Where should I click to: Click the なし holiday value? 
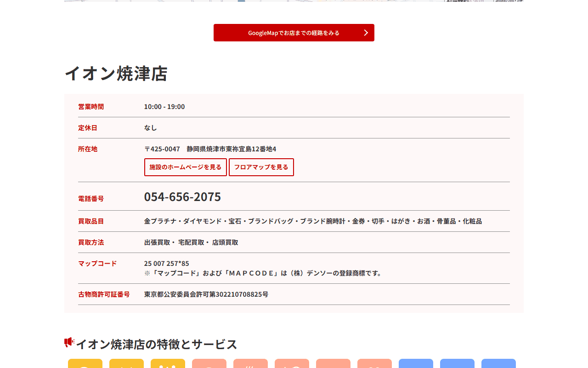151,128
